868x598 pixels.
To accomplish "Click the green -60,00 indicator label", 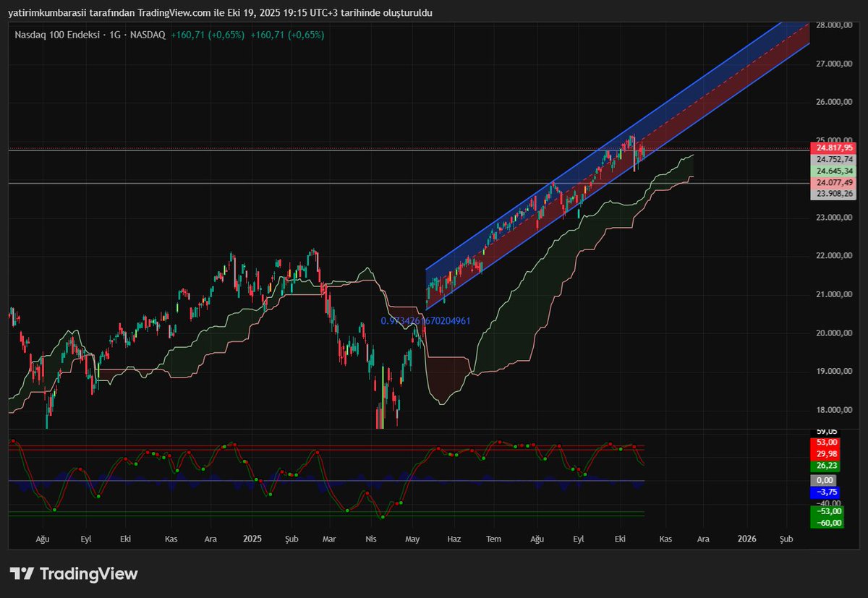I will (827, 522).
